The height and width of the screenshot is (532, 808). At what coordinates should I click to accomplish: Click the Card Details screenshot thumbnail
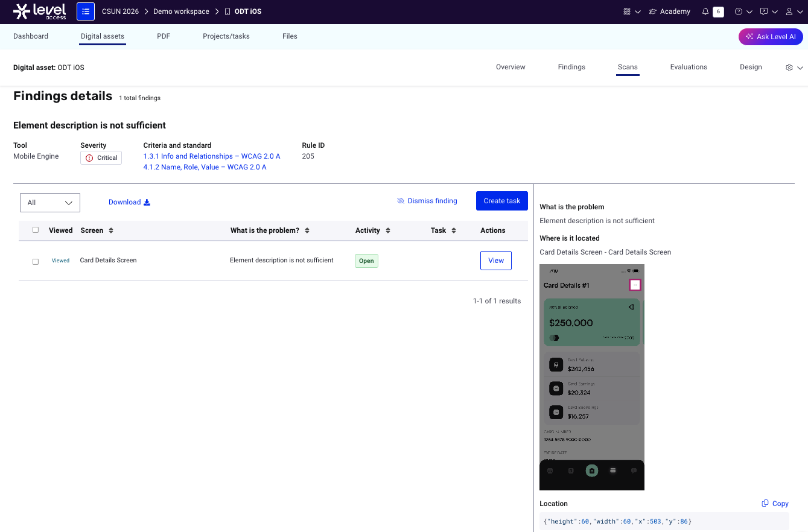[592, 377]
